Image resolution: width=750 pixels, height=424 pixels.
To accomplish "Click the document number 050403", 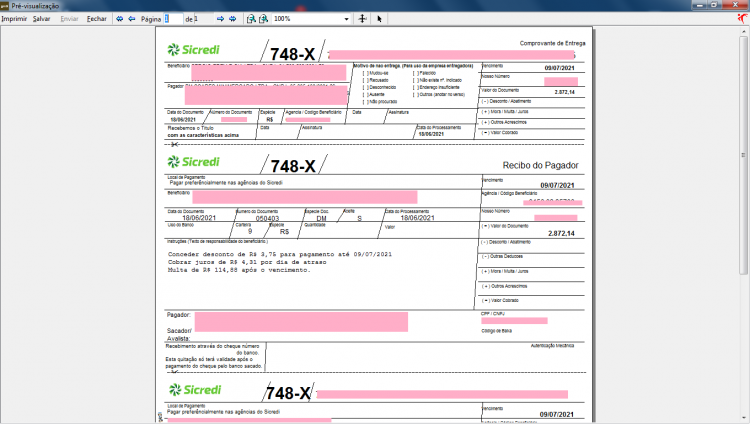I will [x=267, y=218].
